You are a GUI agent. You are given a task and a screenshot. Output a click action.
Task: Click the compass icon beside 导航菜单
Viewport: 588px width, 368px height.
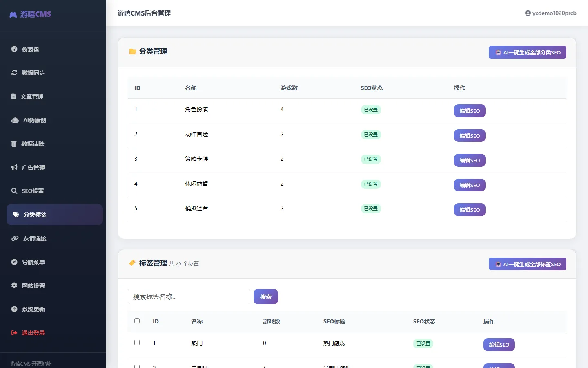point(14,262)
